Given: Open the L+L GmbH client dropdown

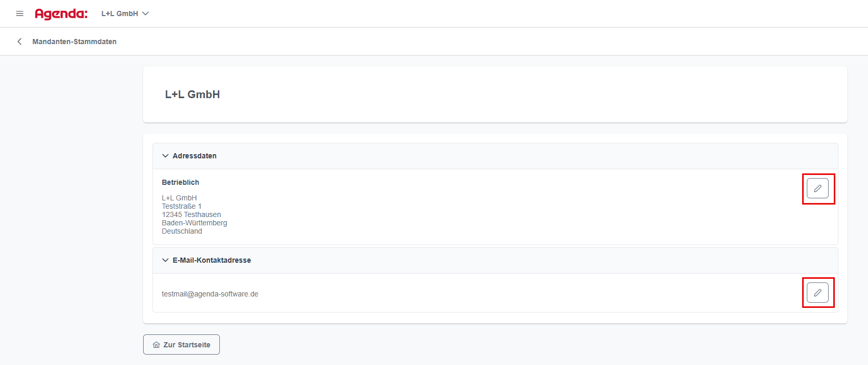Looking at the screenshot, I should click(x=125, y=13).
